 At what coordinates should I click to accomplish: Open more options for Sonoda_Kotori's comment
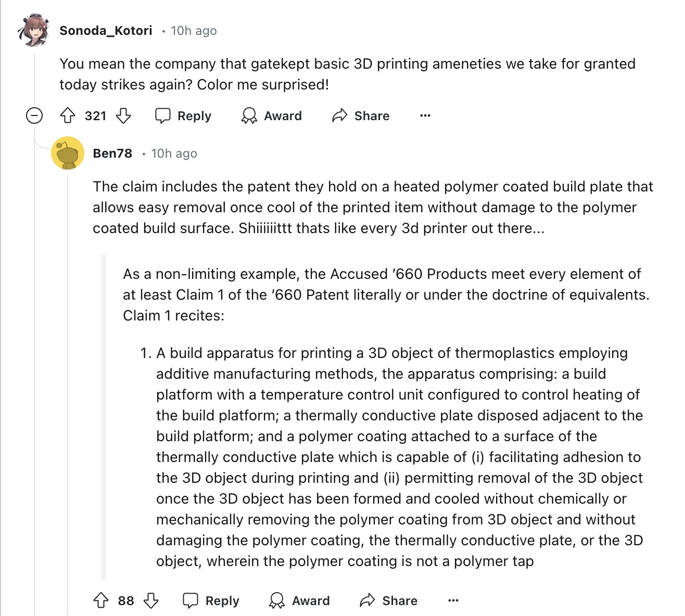tap(425, 115)
